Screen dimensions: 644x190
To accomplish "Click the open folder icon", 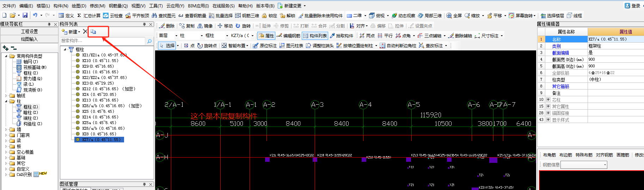I will [x=12, y=16].
